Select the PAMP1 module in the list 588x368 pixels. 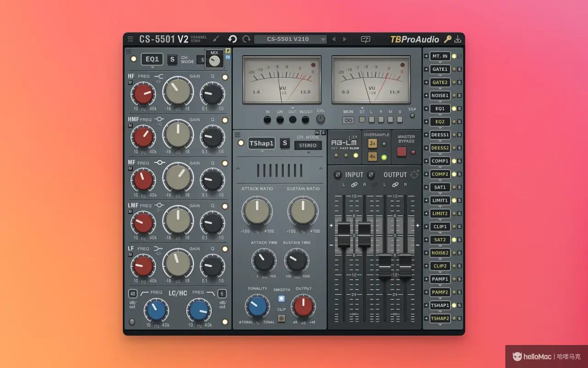440,279
